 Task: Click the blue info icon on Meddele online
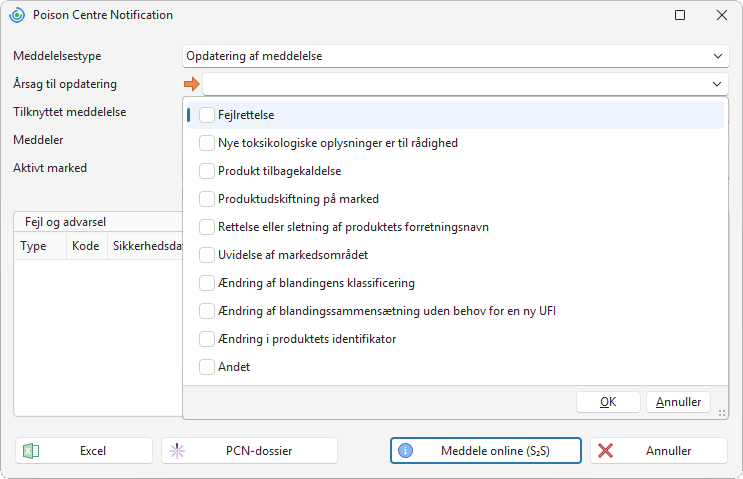pos(406,451)
